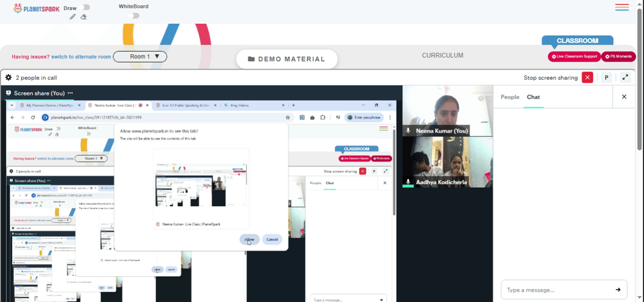Select the CLASSROOM tab
The image size is (644, 302).
tap(577, 41)
